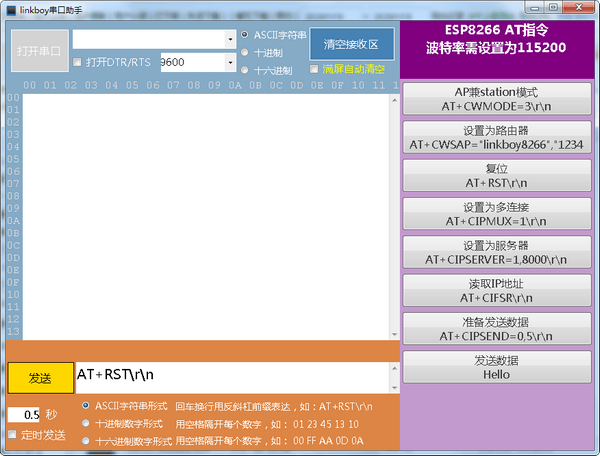Viewport: 600px width, 456px height.
Task: Click the 读取IP地址 AT+CIFSR button
Action: click(497, 290)
